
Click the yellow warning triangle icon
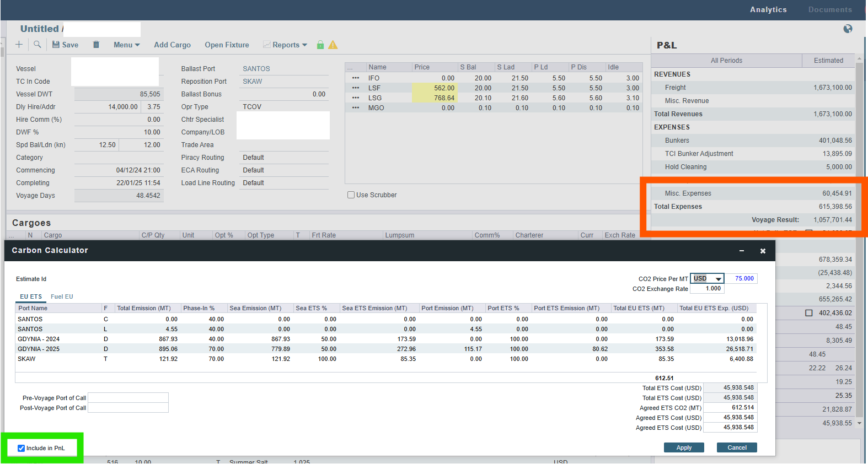333,45
